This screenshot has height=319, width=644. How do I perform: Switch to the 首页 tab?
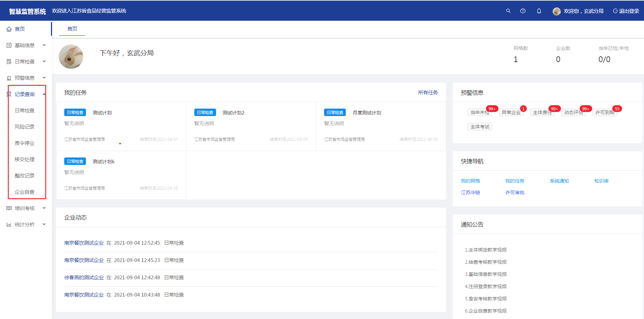(72, 29)
